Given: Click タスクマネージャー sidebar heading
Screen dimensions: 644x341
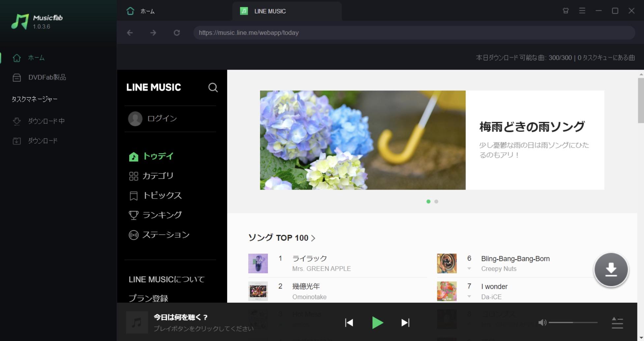Looking at the screenshot, I should pyautogui.click(x=35, y=99).
